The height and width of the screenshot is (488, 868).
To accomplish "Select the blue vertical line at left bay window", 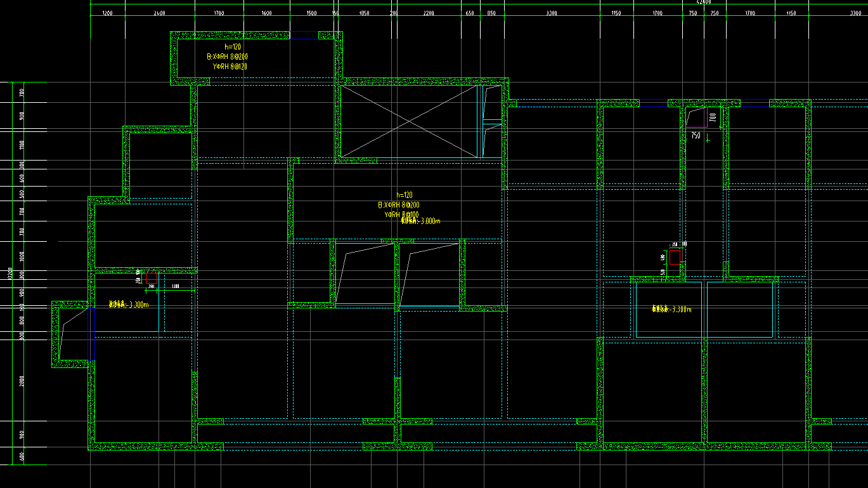I will [87, 335].
